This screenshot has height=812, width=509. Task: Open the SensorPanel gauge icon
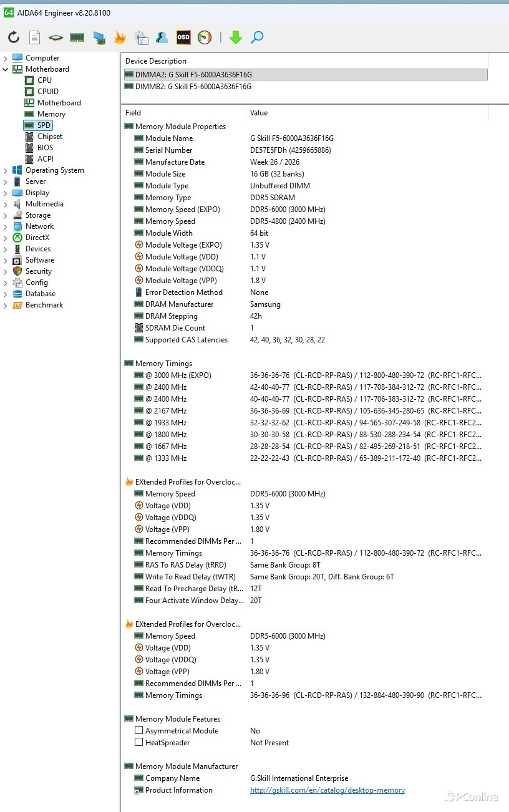pos(205,37)
